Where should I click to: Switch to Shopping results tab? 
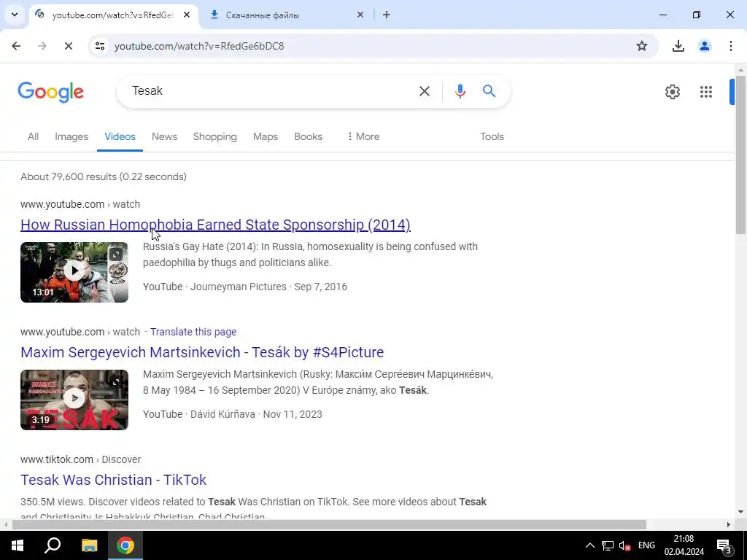(x=215, y=136)
